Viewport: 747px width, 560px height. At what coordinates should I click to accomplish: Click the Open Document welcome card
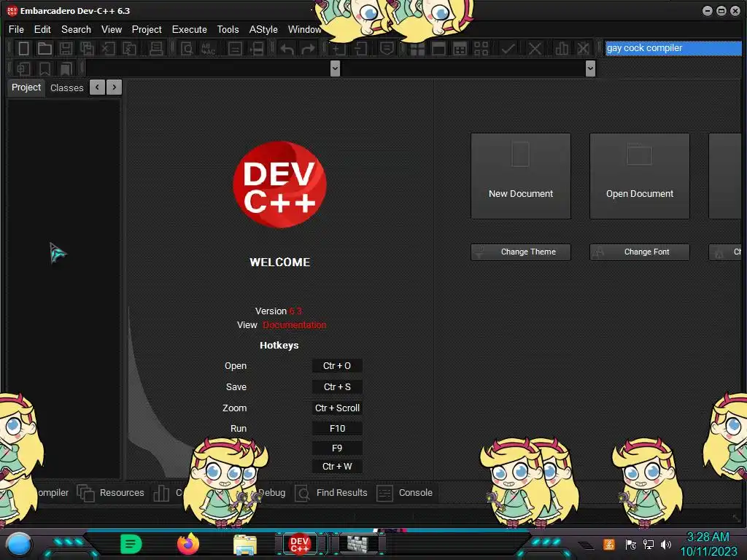(x=639, y=176)
